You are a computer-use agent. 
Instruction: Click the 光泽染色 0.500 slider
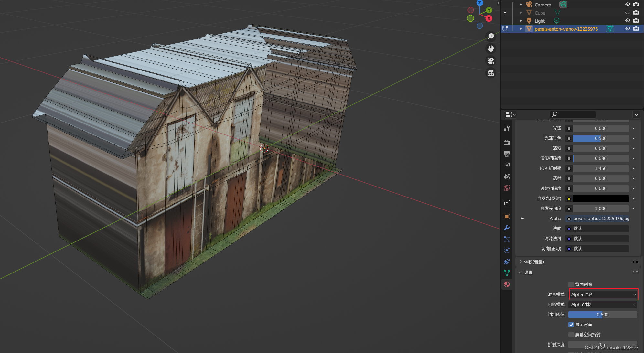(601, 138)
